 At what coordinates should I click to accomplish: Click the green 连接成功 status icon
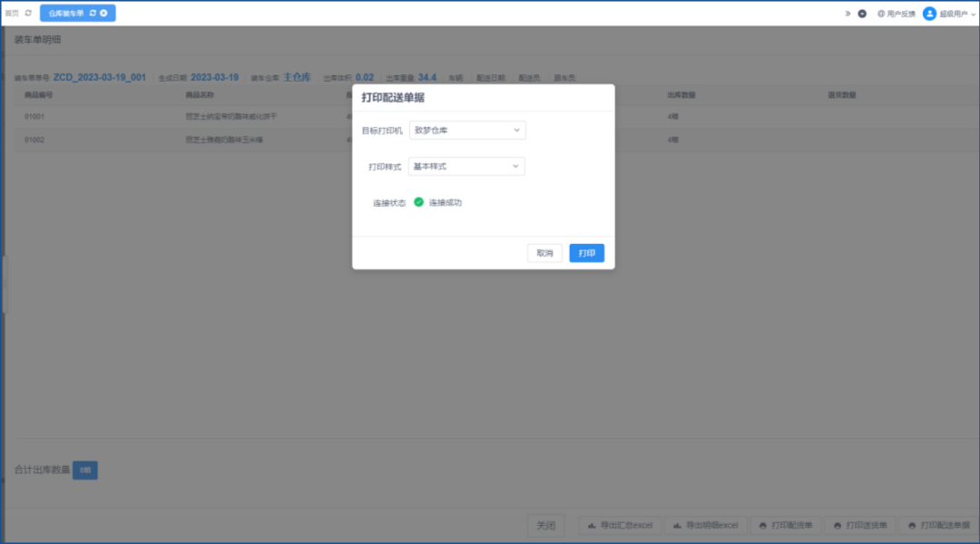[x=419, y=202]
